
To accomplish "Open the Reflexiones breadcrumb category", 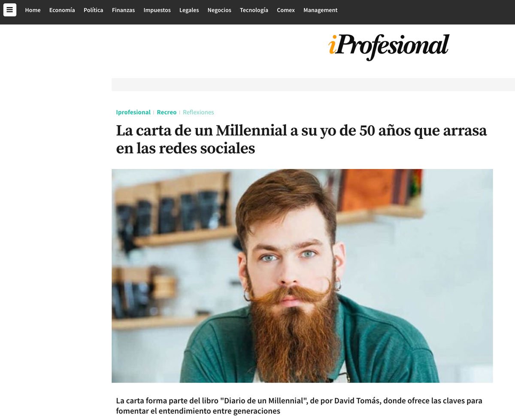I will pos(198,112).
